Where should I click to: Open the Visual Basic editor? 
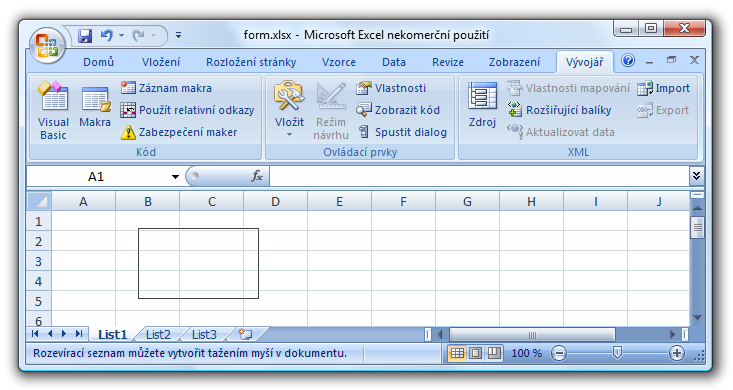pos(53,110)
